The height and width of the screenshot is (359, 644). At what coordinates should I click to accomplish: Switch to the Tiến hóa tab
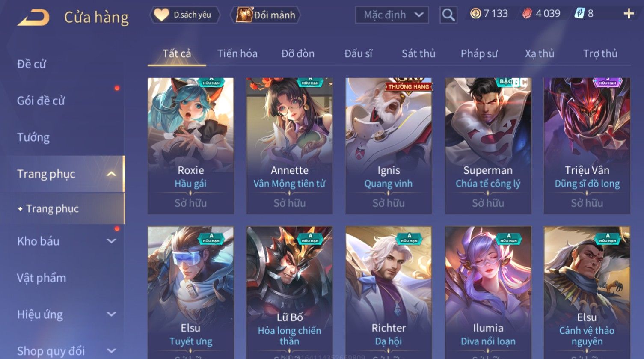coord(237,53)
